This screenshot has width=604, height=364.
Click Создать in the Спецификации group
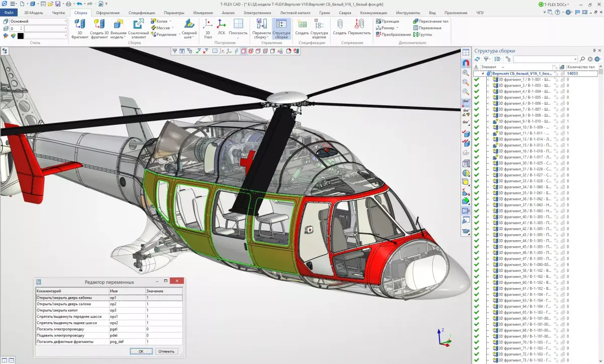[x=302, y=28]
